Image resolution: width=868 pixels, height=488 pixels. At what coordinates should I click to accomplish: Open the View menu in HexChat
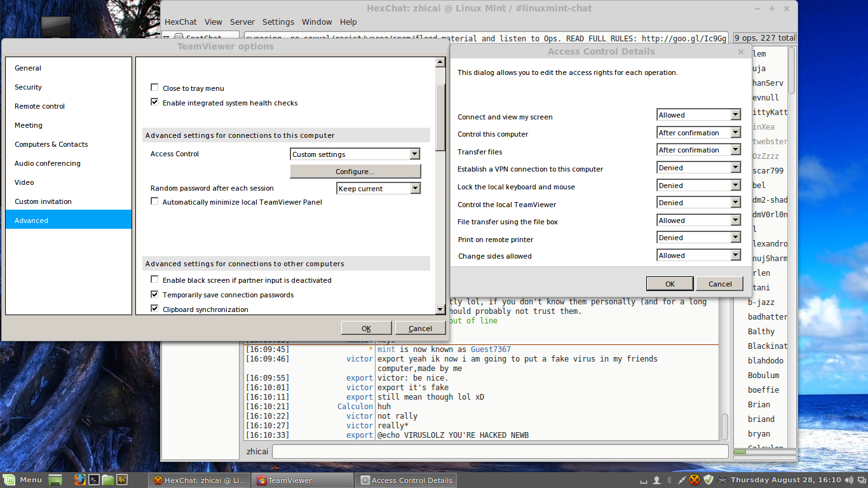coord(214,22)
